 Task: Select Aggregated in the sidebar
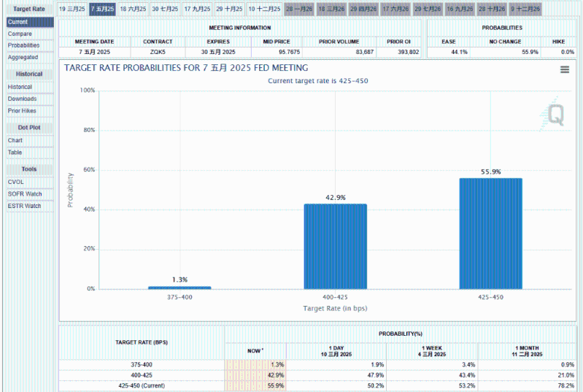click(x=23, y=57)
